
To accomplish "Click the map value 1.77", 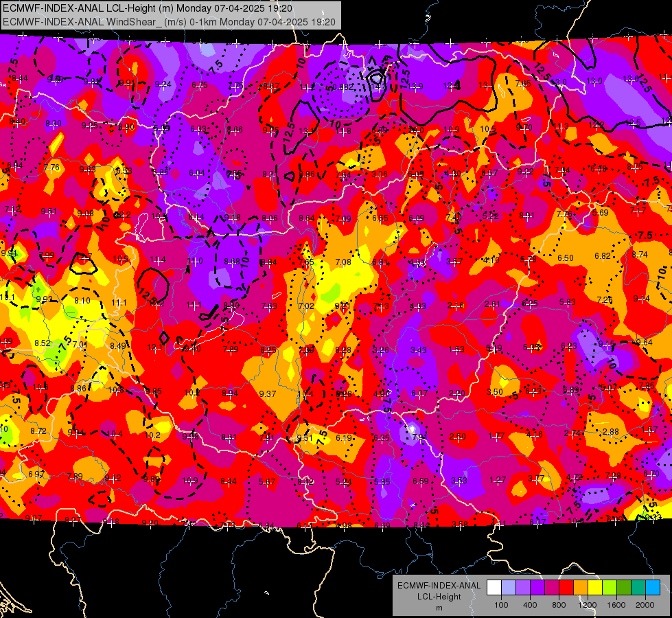I will click(x=496, y=436).
